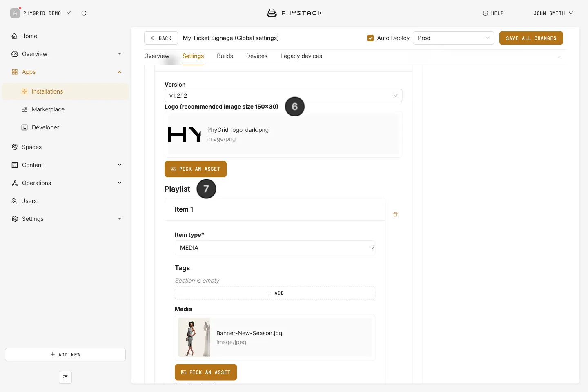Click the Content list icon in the sidebar
Viewport: 588px width, 392px height.
pos(15,165)
